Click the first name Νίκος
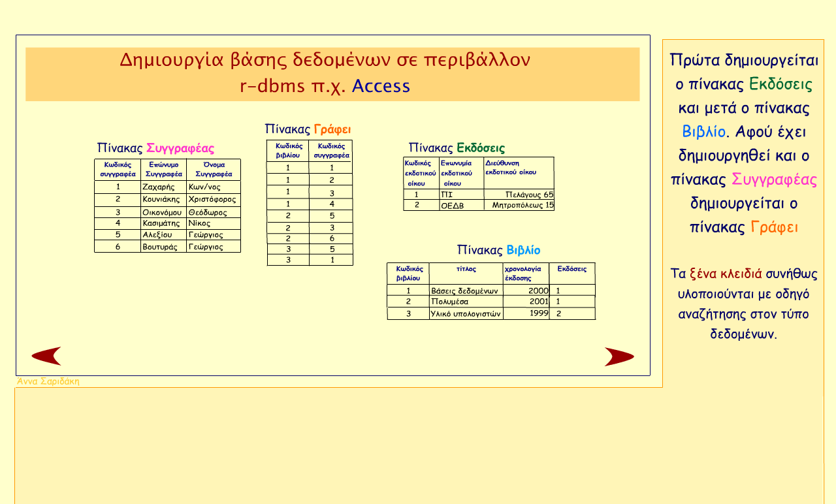 [199, 223]
